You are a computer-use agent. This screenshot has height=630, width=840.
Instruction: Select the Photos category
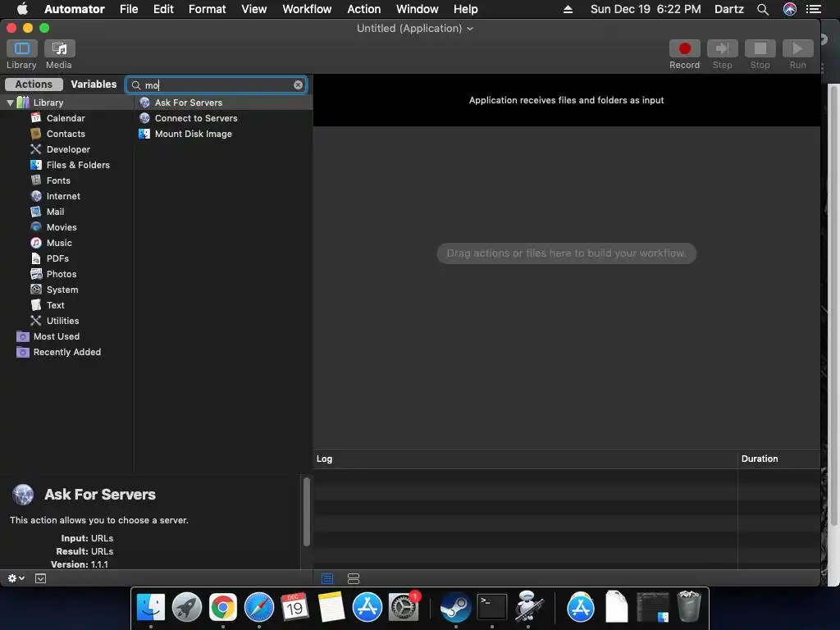coord(66,274)
